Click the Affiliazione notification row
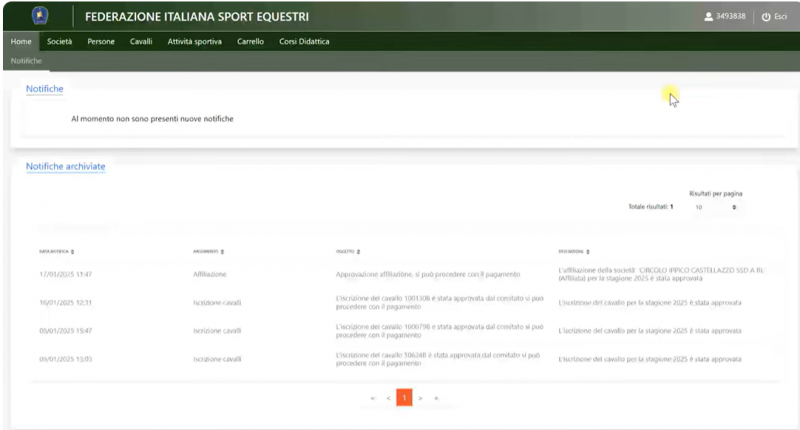Viewport: 800px width, 430px height. click(400, 273)
